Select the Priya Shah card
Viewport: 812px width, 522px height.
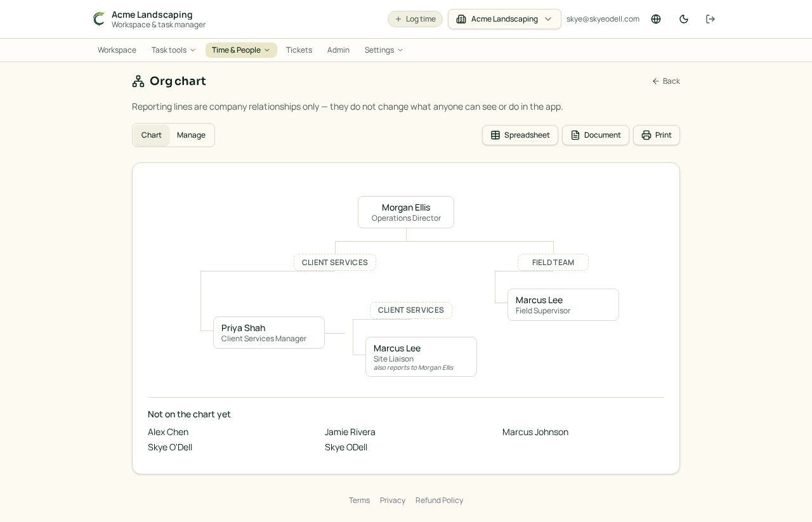point(269,333)
